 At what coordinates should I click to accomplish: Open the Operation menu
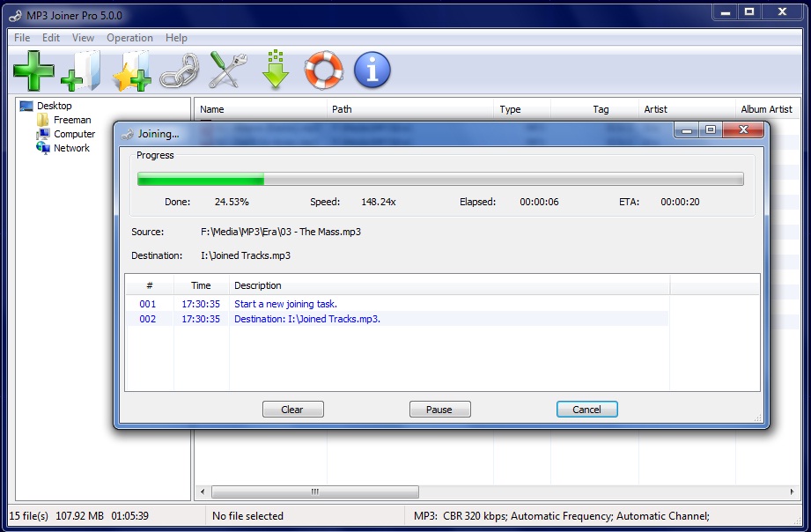click(x=129, y=38)
